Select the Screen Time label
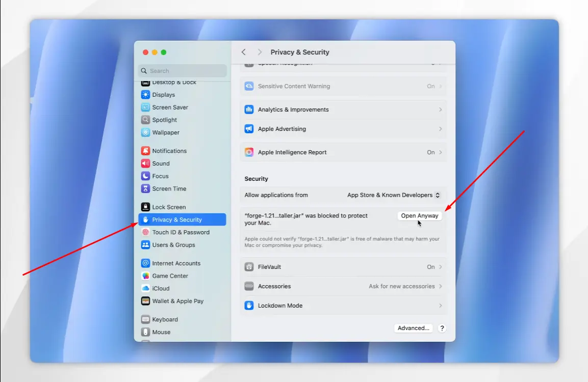This screenshot has height=382, width=588. [169, 188]
